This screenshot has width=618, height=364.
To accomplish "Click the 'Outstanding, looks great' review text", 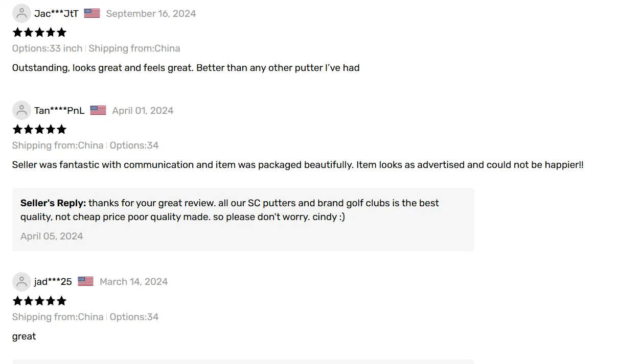I will 186,68.
